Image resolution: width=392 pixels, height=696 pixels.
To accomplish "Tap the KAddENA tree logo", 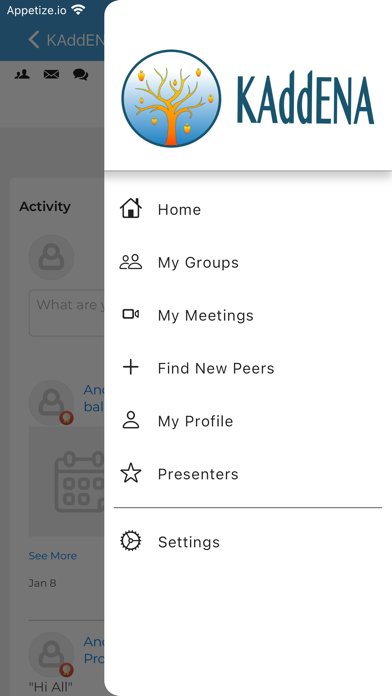I will click(171, 99).
